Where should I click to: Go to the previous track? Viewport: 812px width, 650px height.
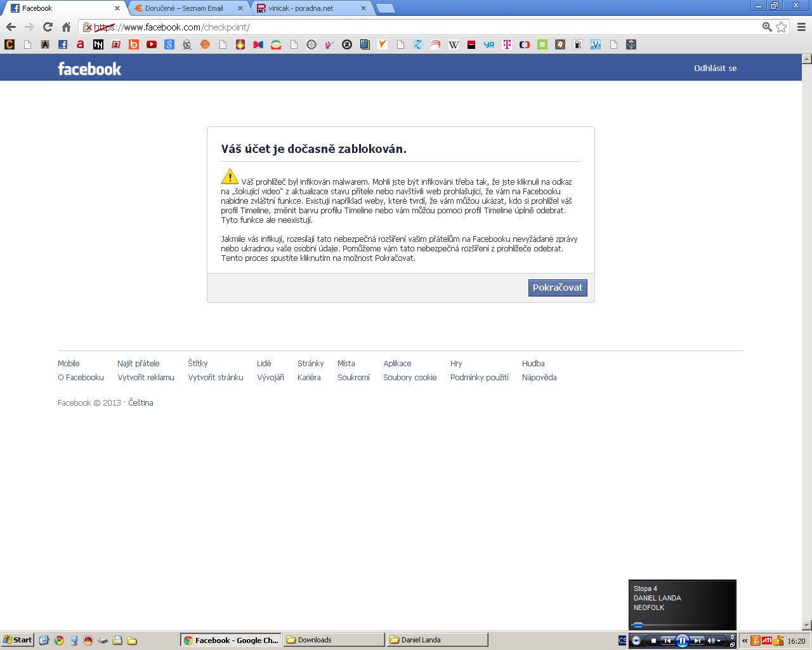(667, 640)
